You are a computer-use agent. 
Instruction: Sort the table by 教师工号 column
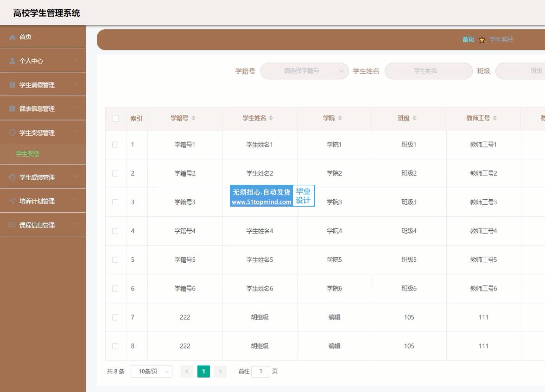(x=494, y=118)
